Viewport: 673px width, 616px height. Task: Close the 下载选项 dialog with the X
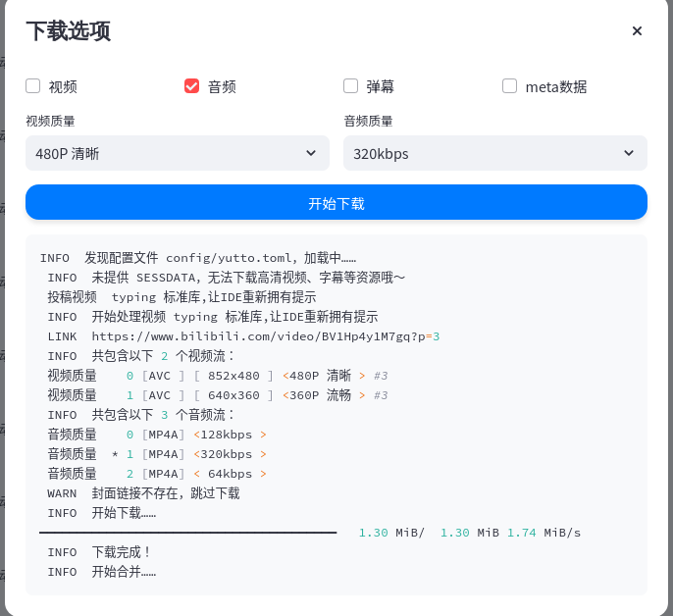click(x=637, y=30)
